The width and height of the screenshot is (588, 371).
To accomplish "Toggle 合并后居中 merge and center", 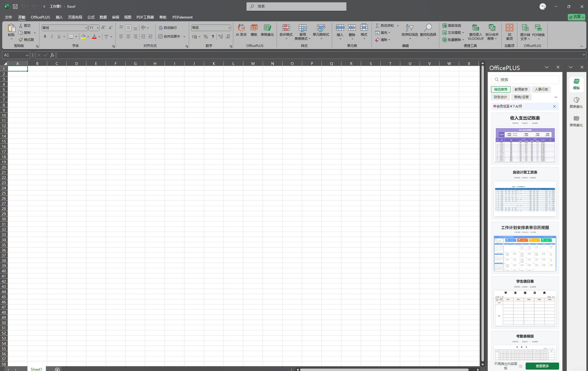I will [169, 37].
